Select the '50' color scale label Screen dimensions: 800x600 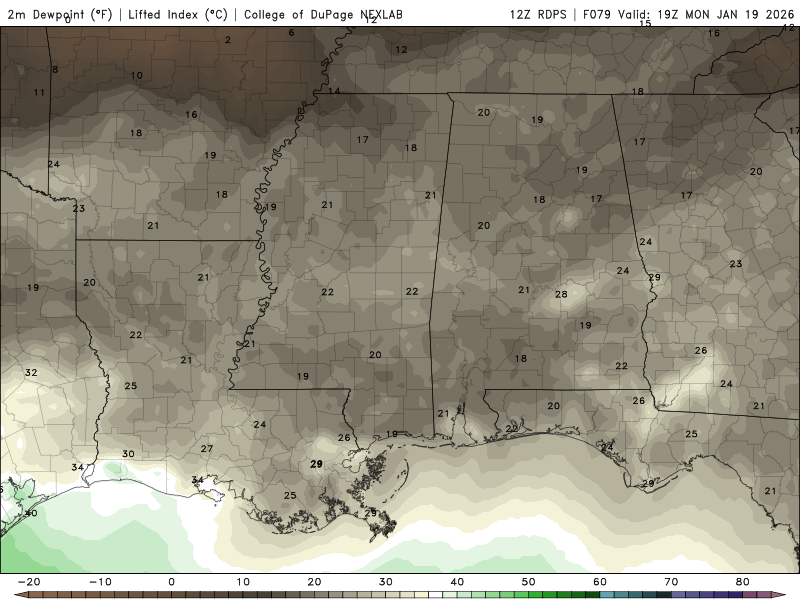click(x=529, y=582)
